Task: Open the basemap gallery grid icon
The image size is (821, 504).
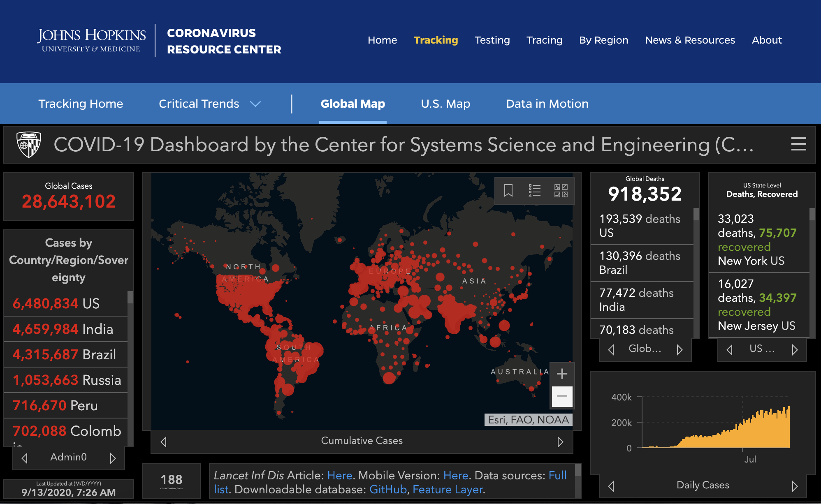Action: [x=561, y=191]
